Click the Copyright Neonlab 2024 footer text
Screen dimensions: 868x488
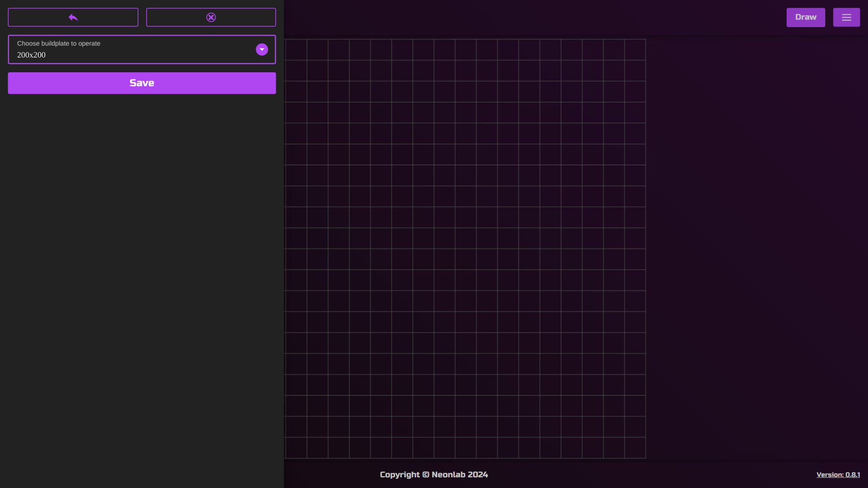coord(434,474)
